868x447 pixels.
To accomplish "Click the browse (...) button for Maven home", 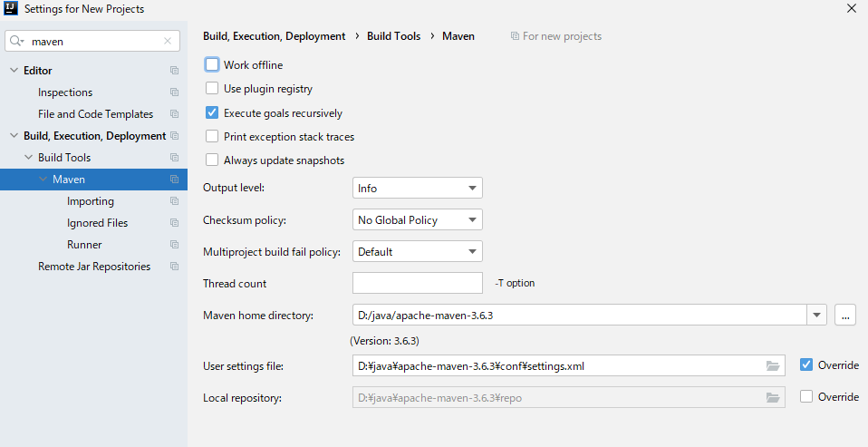I will pos(845,316).
